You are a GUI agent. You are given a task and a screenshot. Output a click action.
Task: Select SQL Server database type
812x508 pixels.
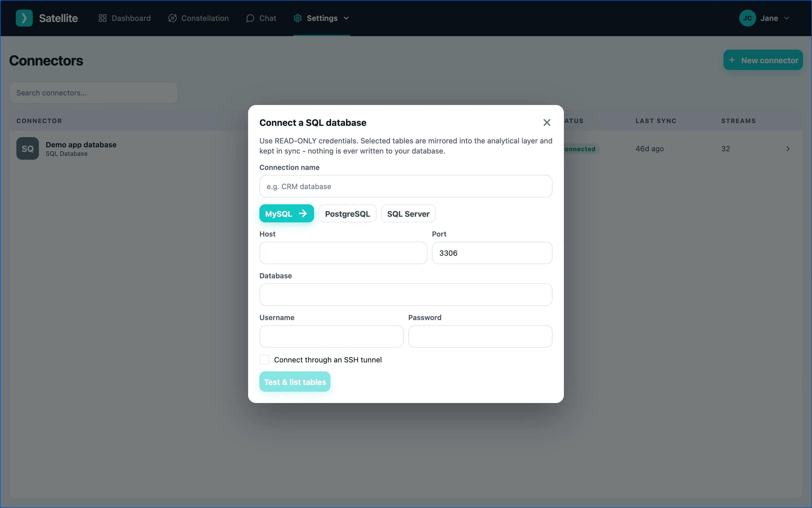coord(408,213)
